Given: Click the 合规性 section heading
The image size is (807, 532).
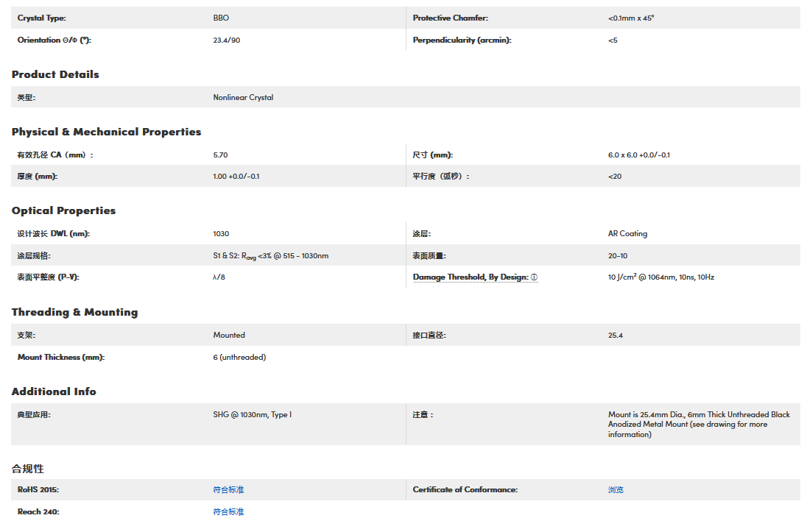Looking at the screenshot, I should coord(28,469).
